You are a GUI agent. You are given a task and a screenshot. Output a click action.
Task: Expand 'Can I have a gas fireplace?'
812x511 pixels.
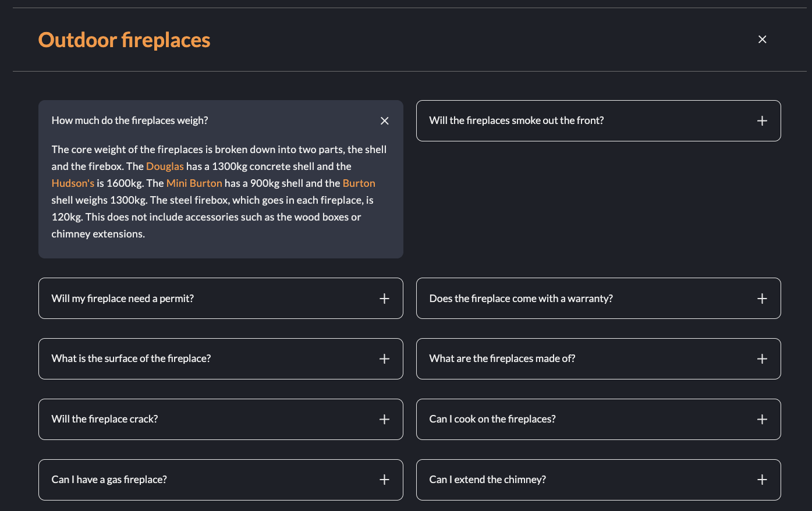(109, 480)
